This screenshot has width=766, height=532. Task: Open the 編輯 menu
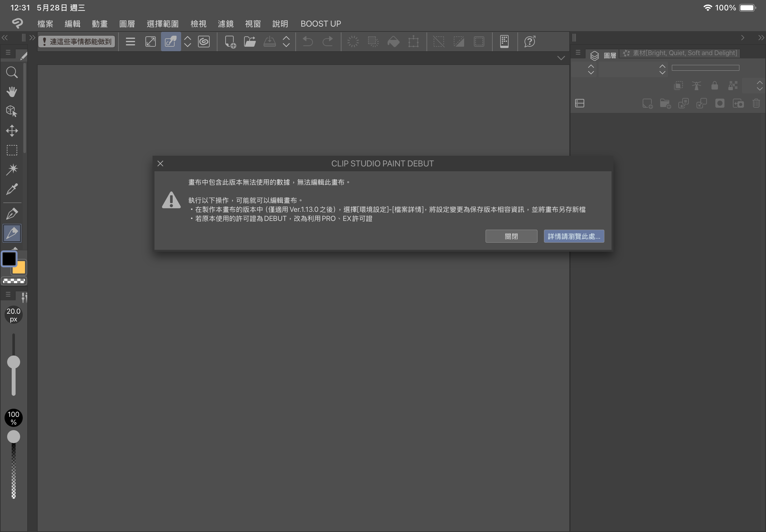(x=73, y=24)
